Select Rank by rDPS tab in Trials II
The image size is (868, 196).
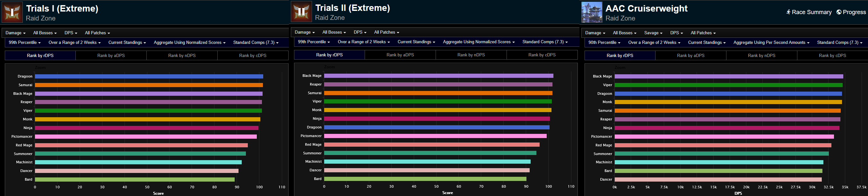coord(329,55)
